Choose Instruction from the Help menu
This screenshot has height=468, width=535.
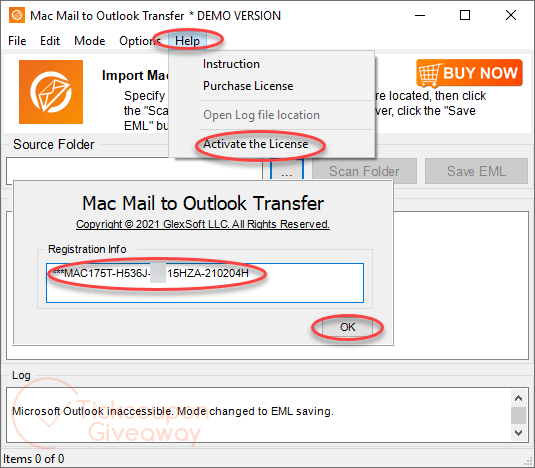coord(231,64)
